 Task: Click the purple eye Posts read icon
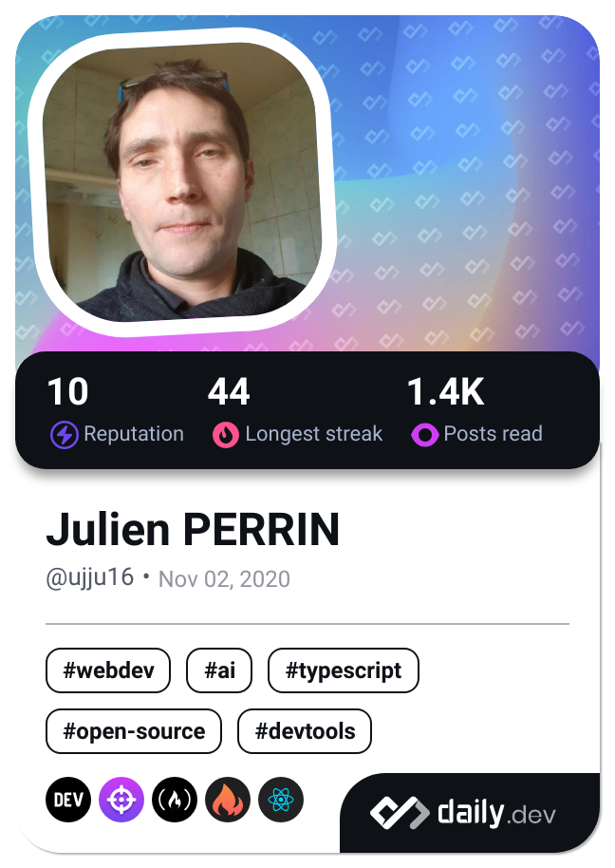tap(425, 435)
